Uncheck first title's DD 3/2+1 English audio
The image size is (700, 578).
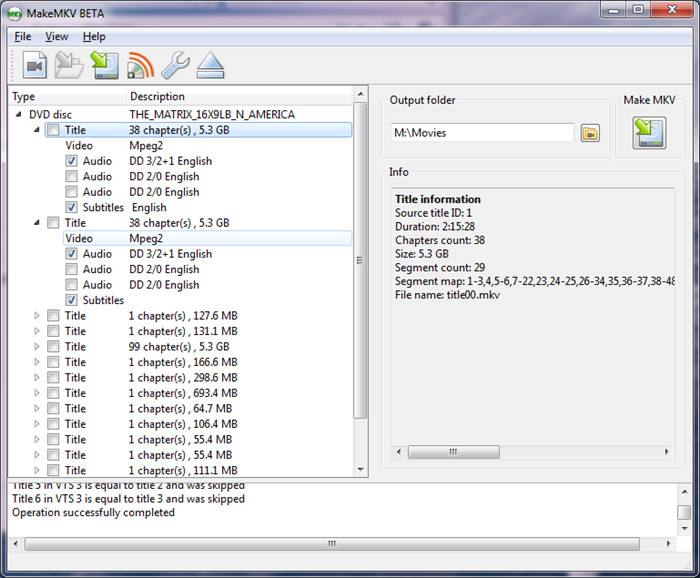coord(71,161)
